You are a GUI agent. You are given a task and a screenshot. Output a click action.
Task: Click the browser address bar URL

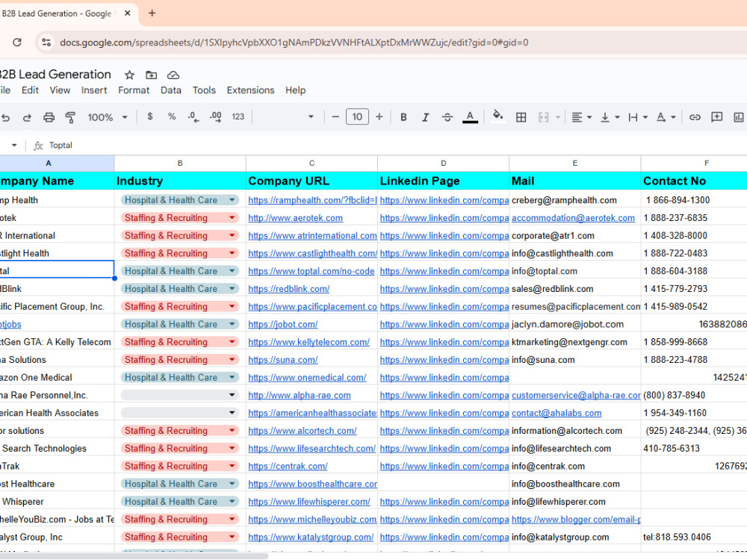point(294,43)
